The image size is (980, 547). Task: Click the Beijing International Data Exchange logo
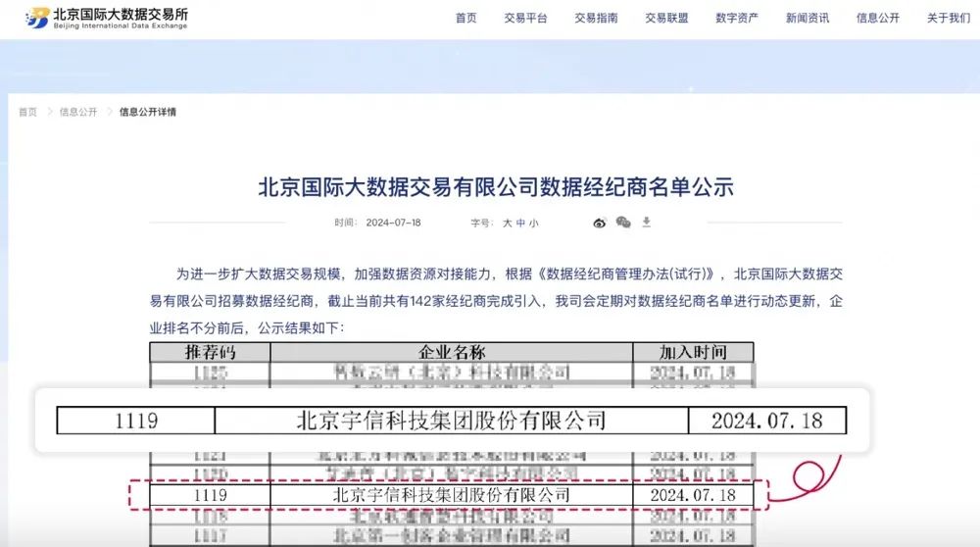coord(106,18)
